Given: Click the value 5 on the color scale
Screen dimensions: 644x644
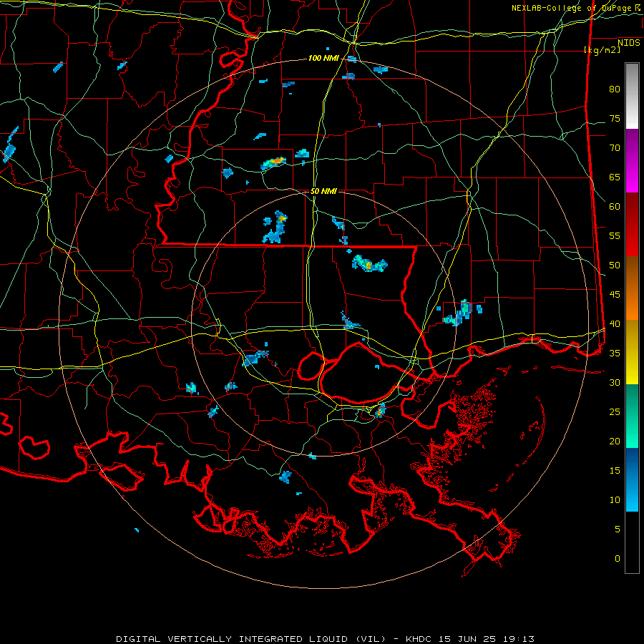Looking at the screenshot, I should coord(618,530).
